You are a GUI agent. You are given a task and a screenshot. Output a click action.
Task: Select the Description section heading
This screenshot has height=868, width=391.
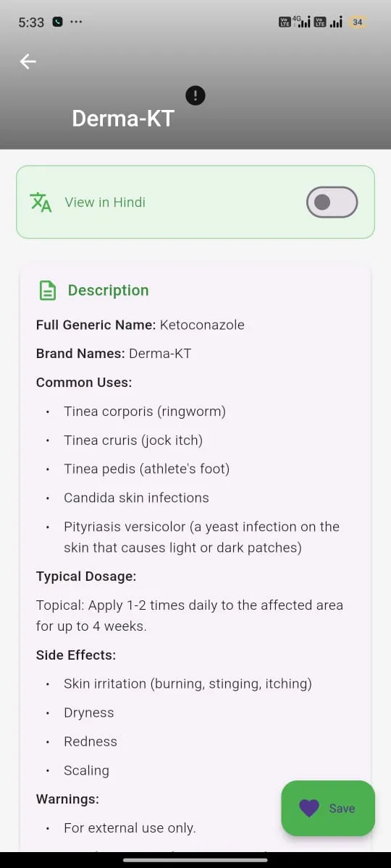point(108,291)
